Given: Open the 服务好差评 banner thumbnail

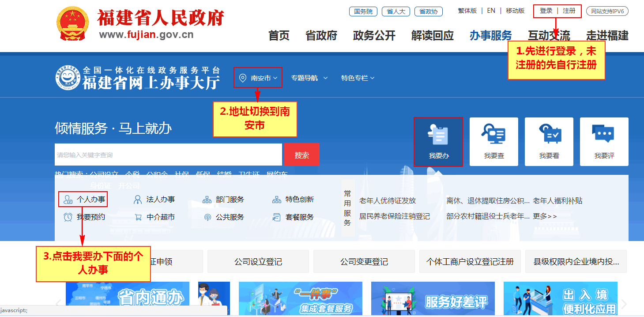Looking at the screenshot, I should [433, 298].
